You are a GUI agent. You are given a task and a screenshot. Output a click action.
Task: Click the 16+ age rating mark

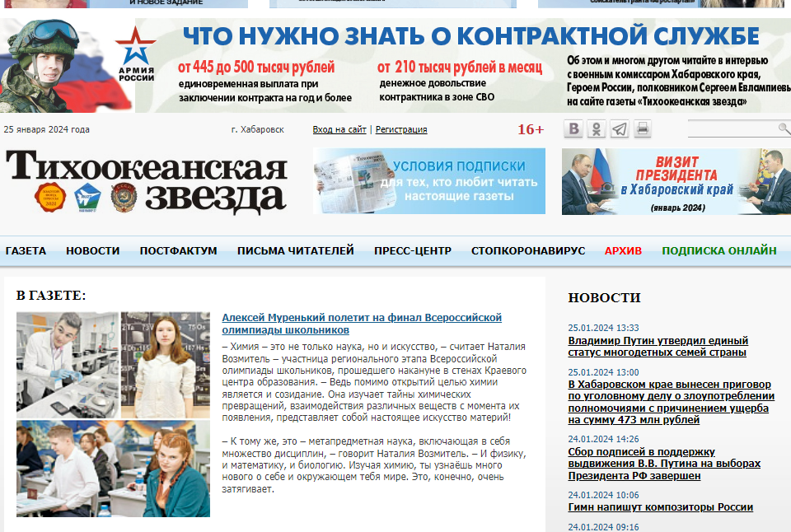pos(531,129)
